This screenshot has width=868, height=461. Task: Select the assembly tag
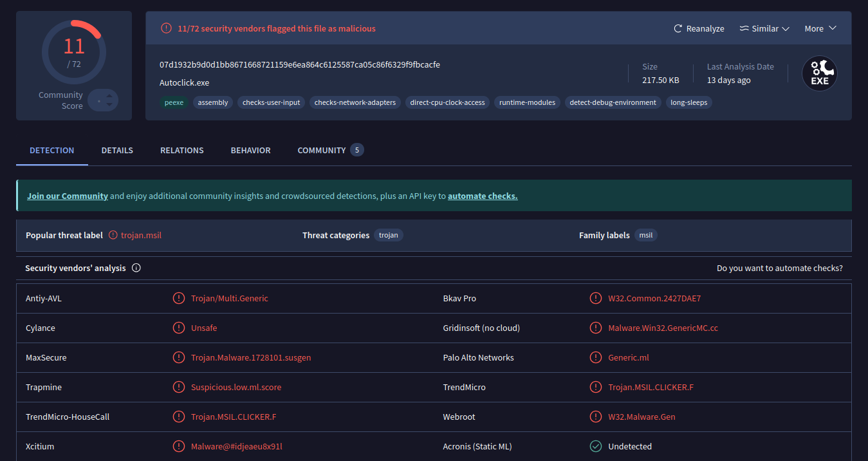click(213, 102)
